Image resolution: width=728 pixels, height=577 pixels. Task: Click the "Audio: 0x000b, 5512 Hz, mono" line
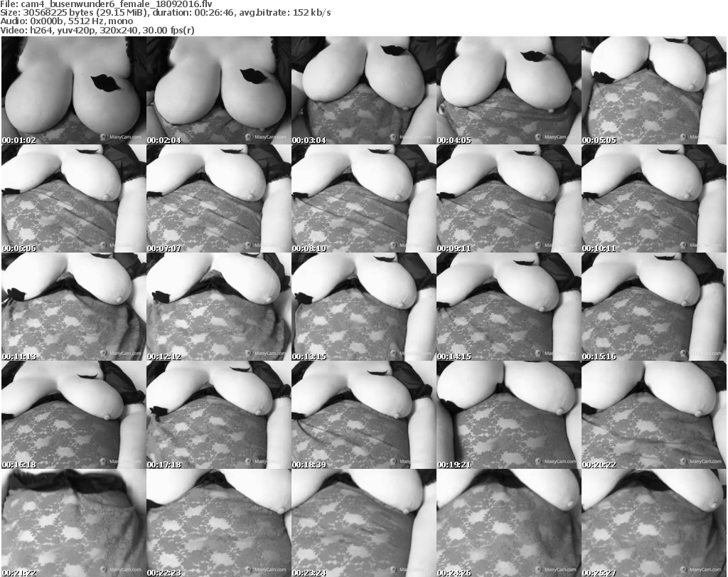point(66,21)
